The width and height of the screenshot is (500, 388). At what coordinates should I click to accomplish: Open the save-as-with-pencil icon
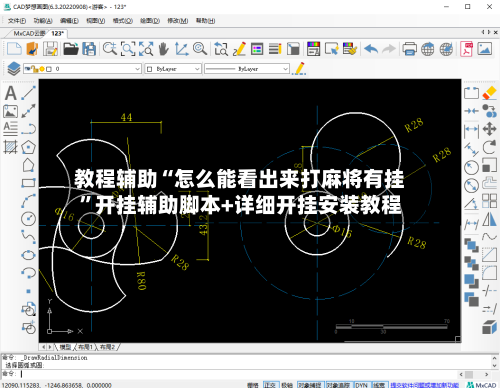(50, 49)
